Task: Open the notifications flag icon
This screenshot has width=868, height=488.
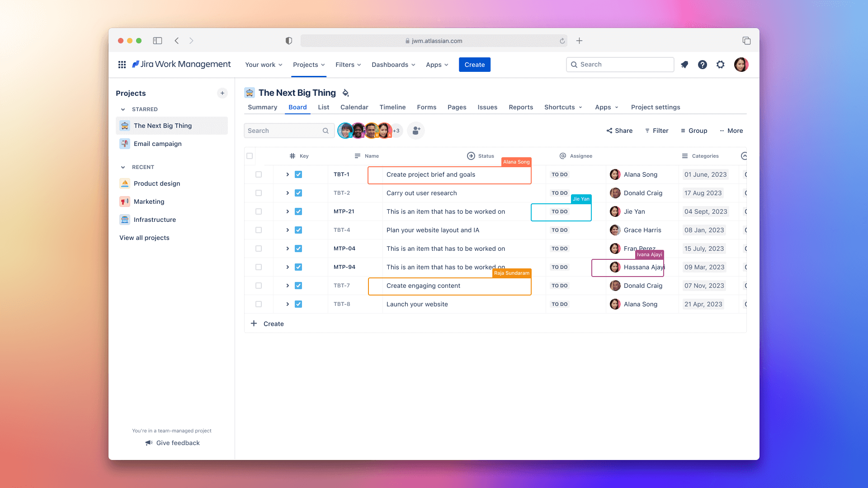Action: 684,65
